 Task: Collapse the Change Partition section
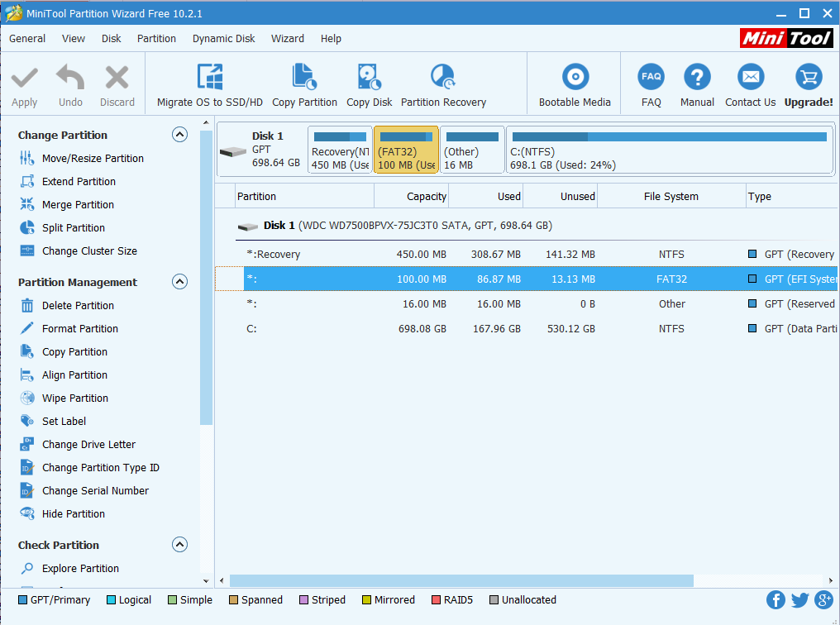coord(179,135)
